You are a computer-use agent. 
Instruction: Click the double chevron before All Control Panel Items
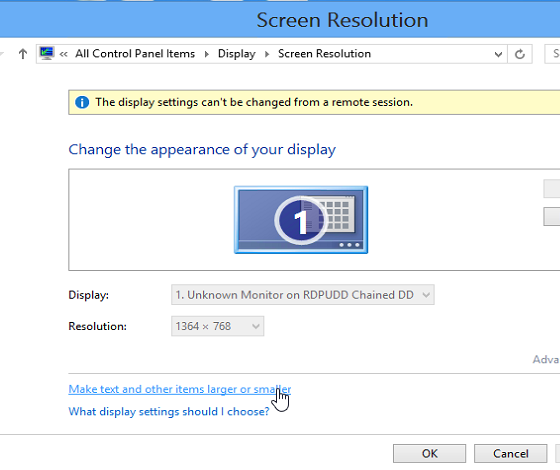coord(64,54)
